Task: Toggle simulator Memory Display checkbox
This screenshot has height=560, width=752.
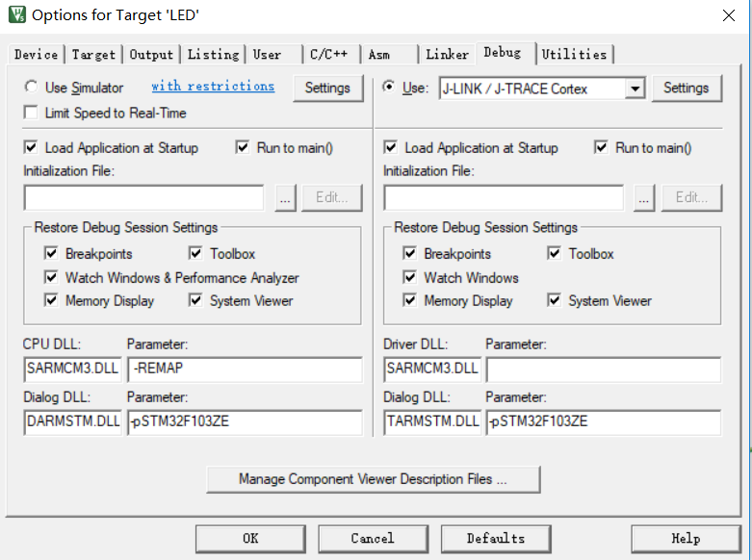Action: coord(51,300)
